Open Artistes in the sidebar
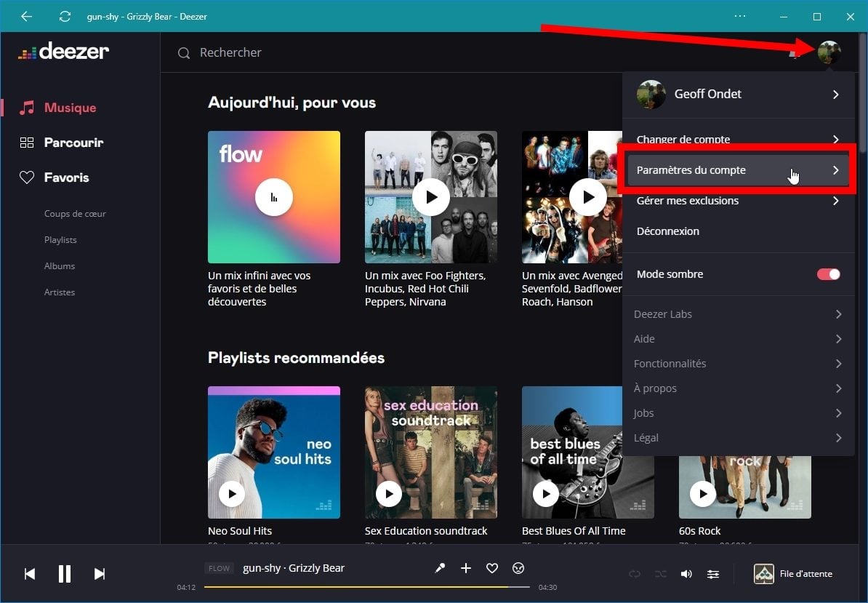The image size is (868, 603). [59, 292]
